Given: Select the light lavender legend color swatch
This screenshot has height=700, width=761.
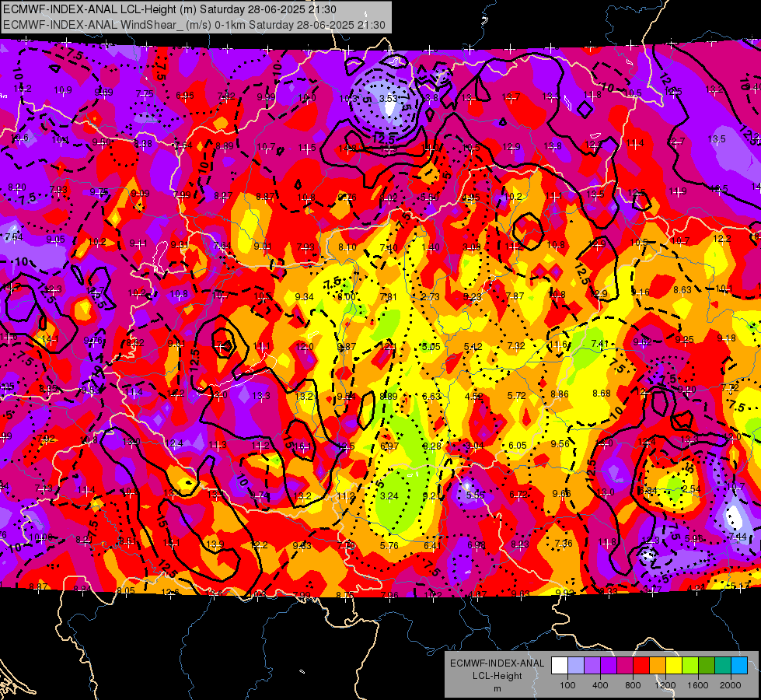Looking at the screenshot, I should point(576,666).
